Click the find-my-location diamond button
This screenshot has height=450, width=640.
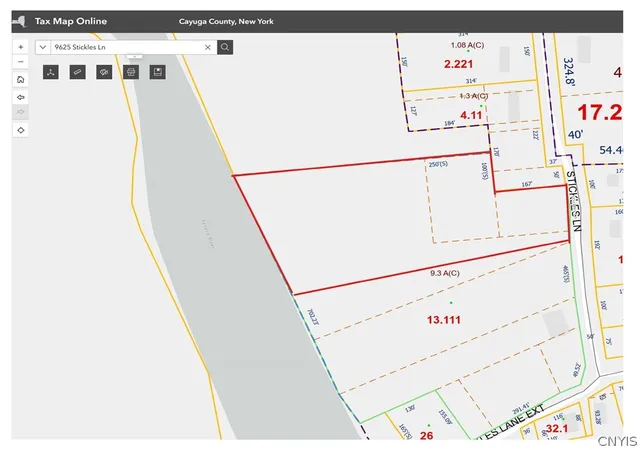(x=21, y=130)
